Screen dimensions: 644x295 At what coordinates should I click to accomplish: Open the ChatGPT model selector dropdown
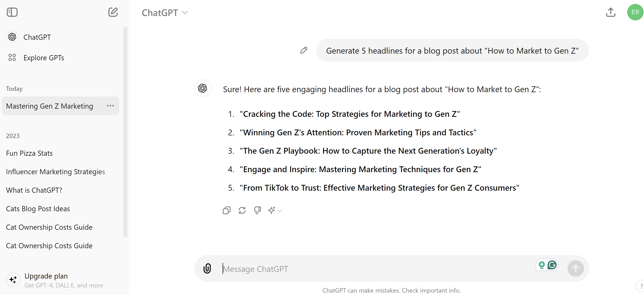pyautogui.click(x=164, y=13)
